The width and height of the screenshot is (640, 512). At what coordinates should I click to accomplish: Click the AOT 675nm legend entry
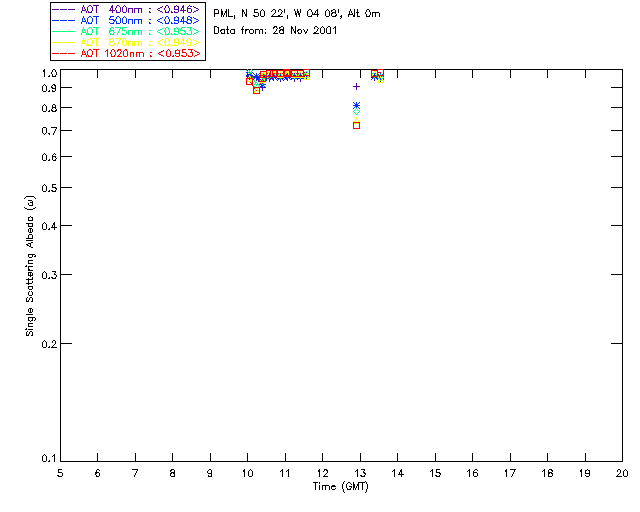click(x=126, y=31)
